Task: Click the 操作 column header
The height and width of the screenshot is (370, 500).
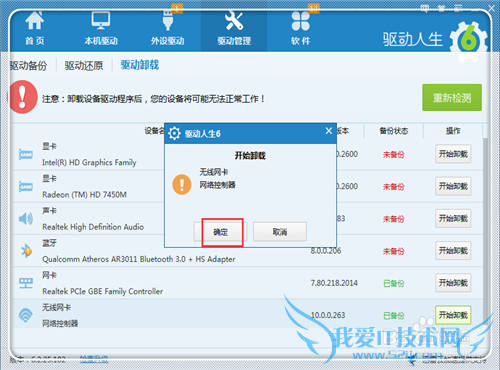Action: (x=453, y=131)
